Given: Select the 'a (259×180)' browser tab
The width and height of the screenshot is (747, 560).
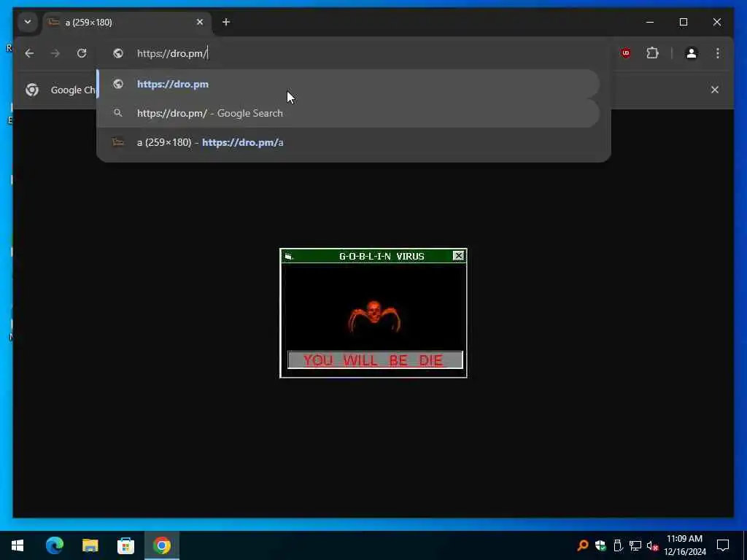Looking at the screenshot, I should (127, 23).
